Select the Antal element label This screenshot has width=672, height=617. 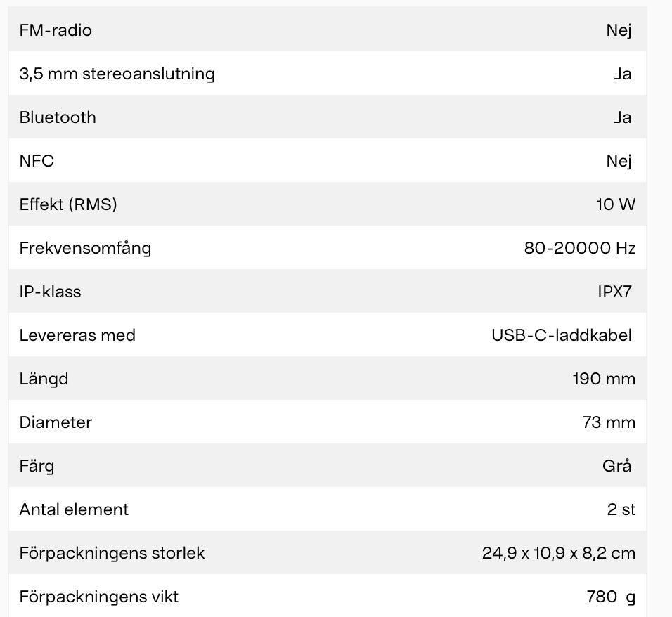pyautogui.click(x=74, y=509)
